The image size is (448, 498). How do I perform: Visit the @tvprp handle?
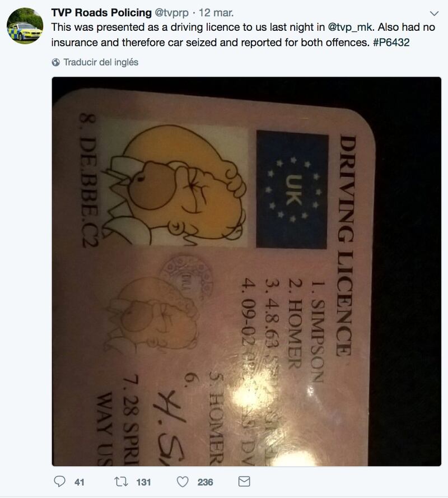click(x=171, y=13)
